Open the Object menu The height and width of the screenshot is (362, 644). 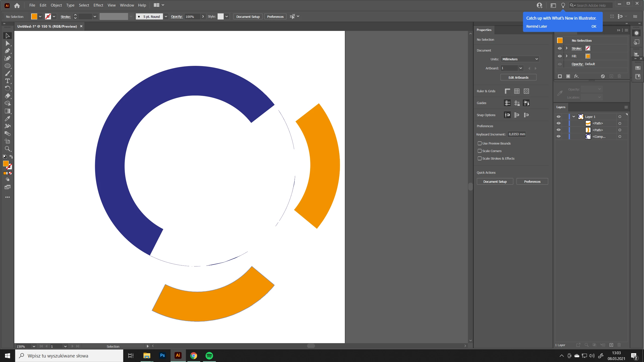pos(56,5)
